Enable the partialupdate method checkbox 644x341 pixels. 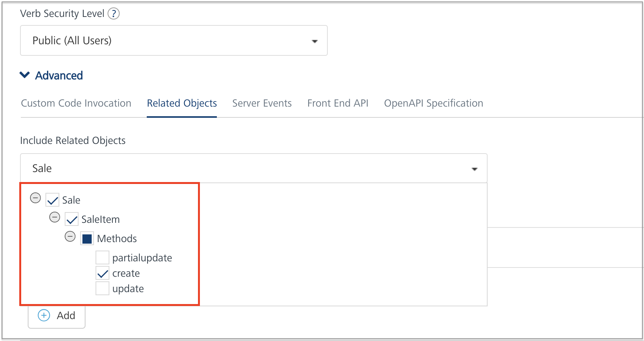(x=102, y=257)
